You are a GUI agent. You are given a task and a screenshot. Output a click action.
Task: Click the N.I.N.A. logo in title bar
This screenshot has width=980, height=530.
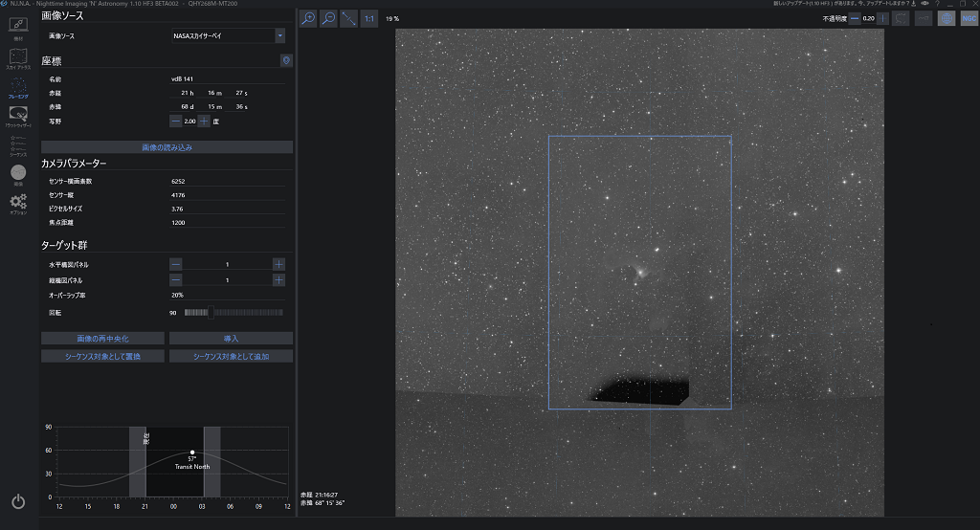[x=5, y=4]
